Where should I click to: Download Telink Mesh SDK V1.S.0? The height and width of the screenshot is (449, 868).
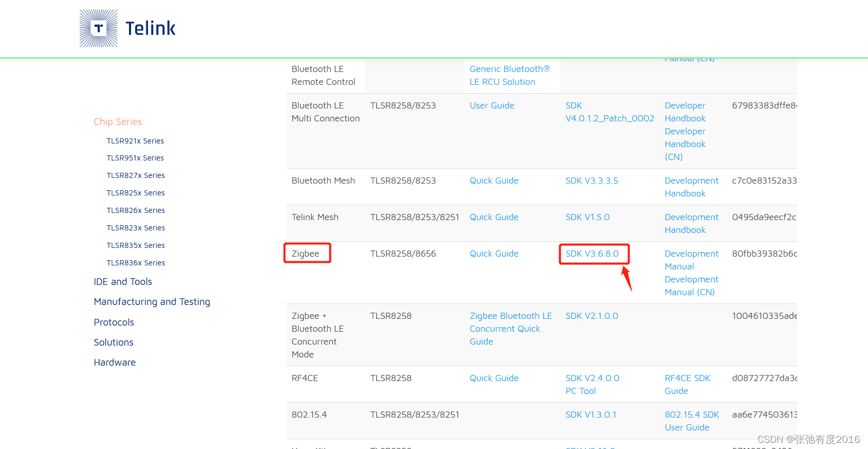coord(587,217)
